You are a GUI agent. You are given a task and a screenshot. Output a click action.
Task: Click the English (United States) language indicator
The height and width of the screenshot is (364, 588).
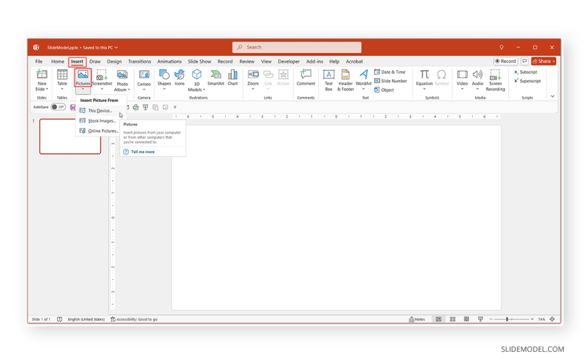click(x=87, y=319)
